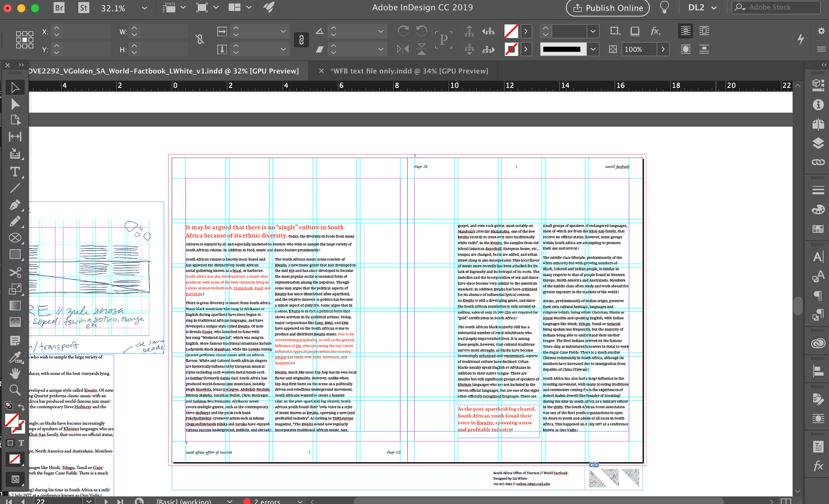Click the 2 errors preflight indicator

point(262,501)
